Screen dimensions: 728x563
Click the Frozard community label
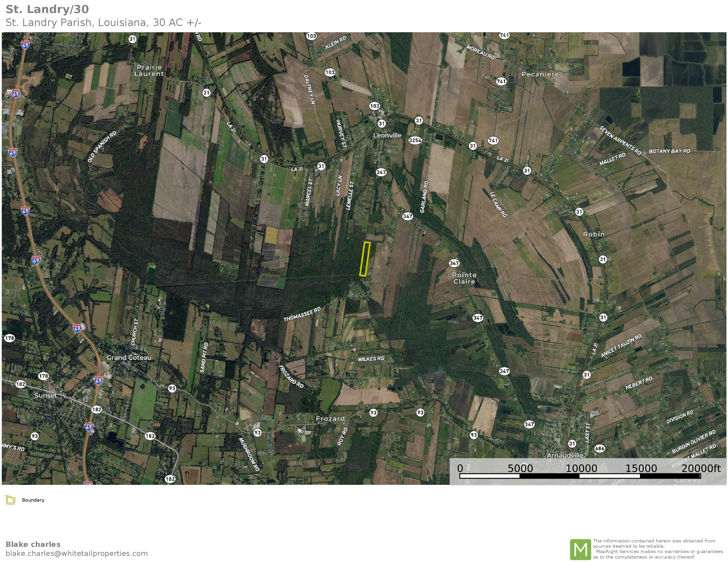pos(330,419)
